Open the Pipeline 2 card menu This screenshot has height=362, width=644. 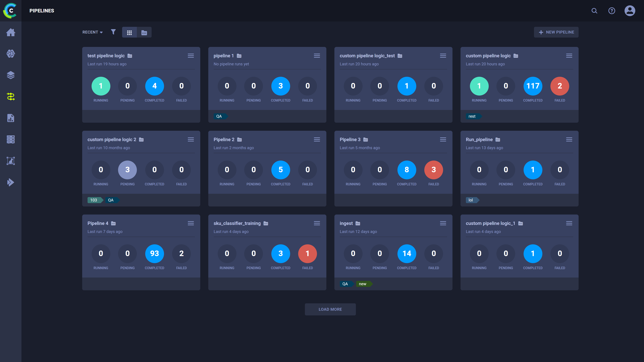(x=317, y=139)
